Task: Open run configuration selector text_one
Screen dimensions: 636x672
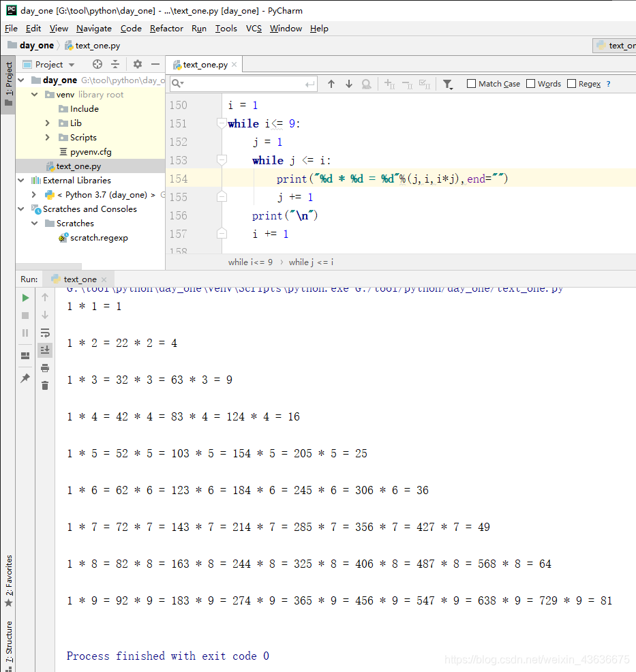Action: click(616, 46)
